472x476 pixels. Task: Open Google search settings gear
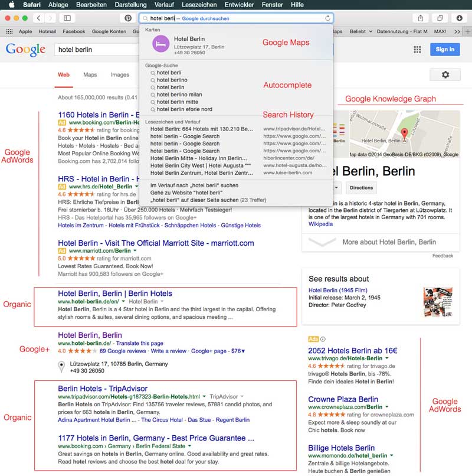[445, 74]
